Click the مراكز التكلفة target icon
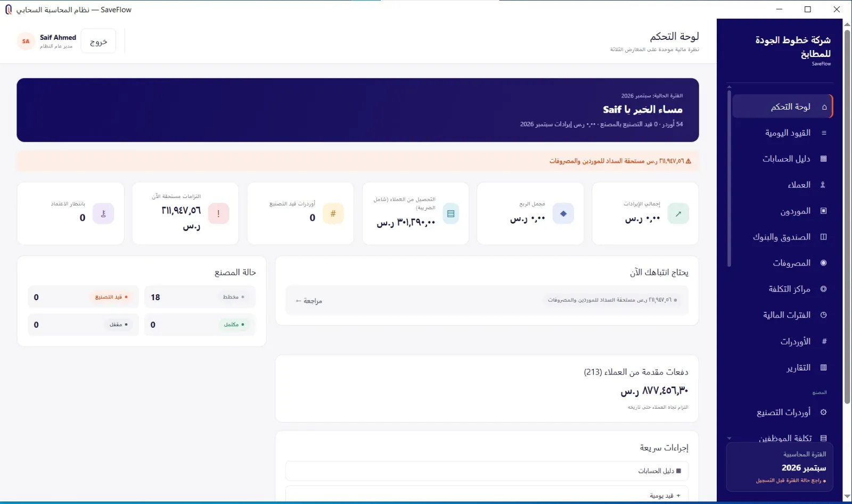Screen dimensions: 852x504 (x=824, y=289)
